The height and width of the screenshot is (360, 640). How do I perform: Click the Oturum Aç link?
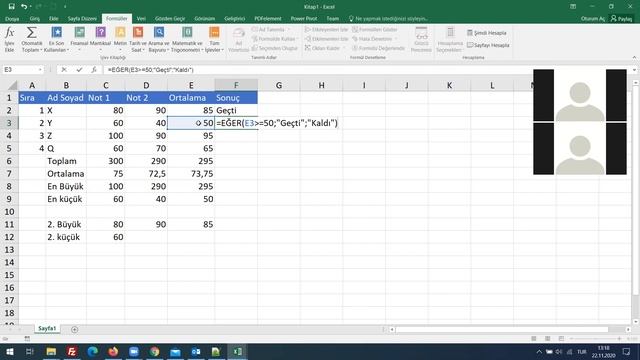pyautogui.click(x=593, y=19)
